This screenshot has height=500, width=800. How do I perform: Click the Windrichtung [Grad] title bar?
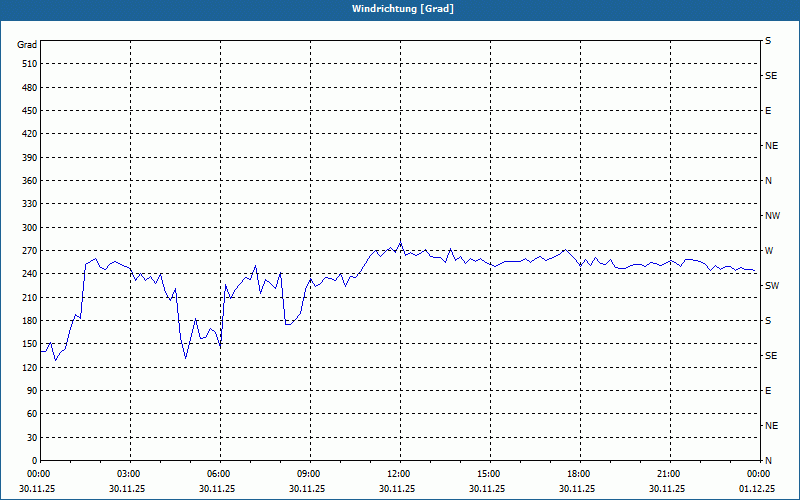point(400,9)
